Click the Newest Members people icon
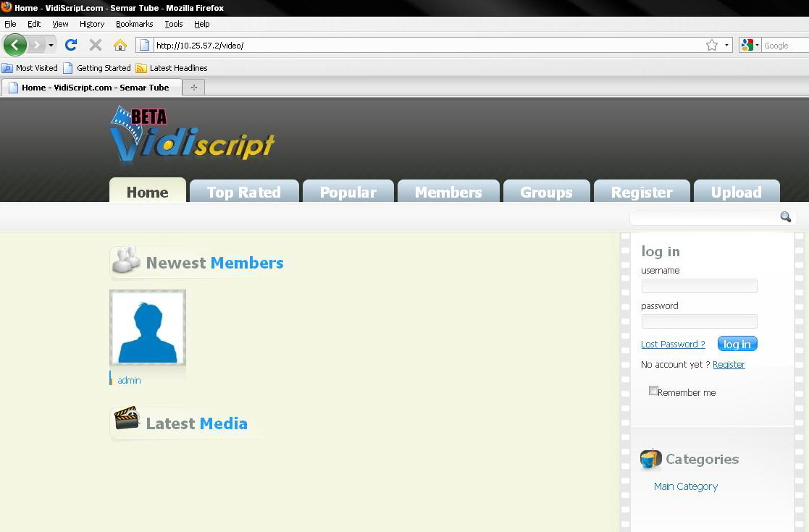 click(126, 260)
